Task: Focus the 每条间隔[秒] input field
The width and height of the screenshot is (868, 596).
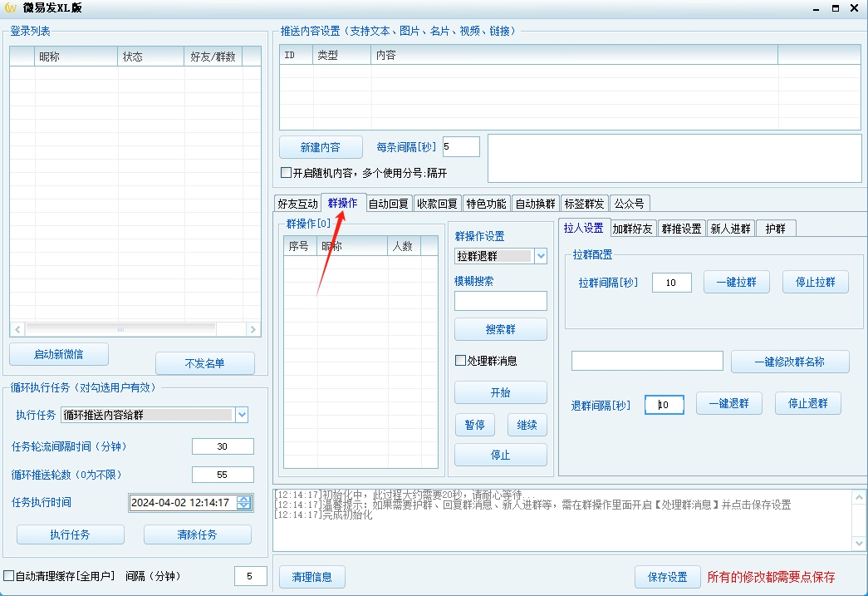Action: [x=461, y=147]
